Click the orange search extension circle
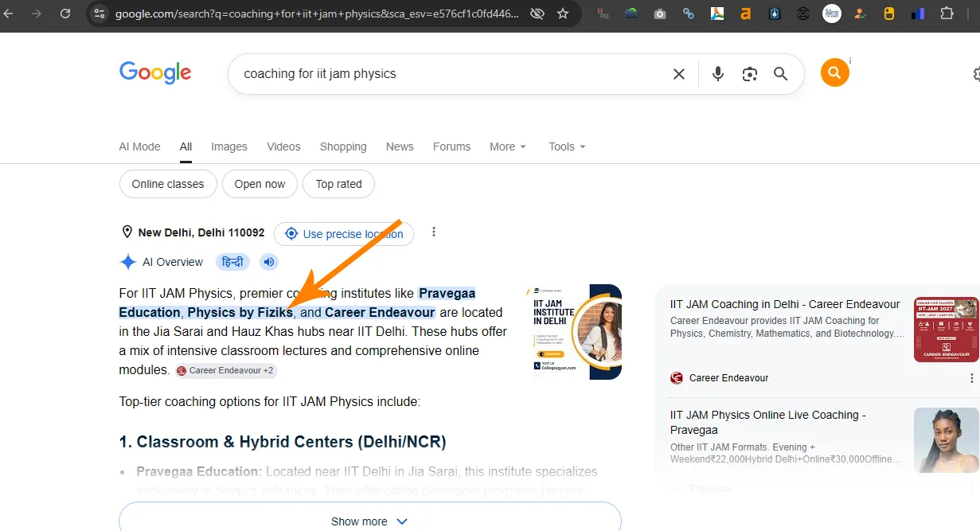The width and height of the screenshot is (980, 531). (834, 73)
